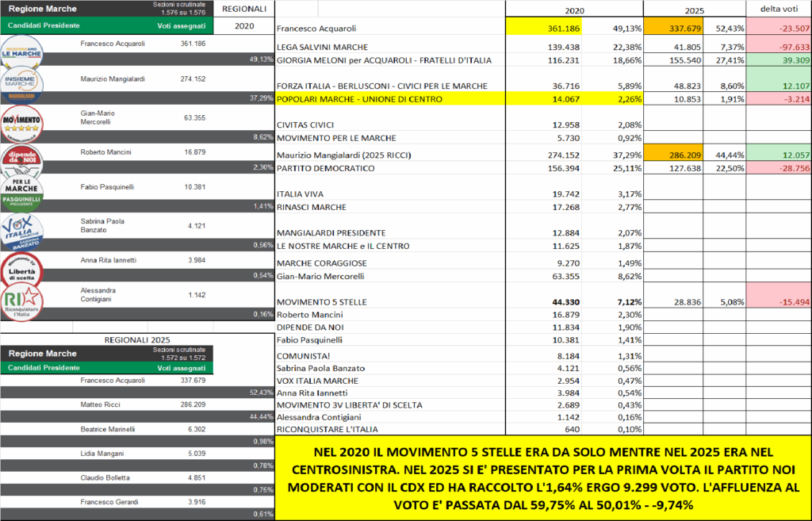The image size is (812, 521).
Task: Click the REGIONALI 2025 section title
Action: point(136,339)
